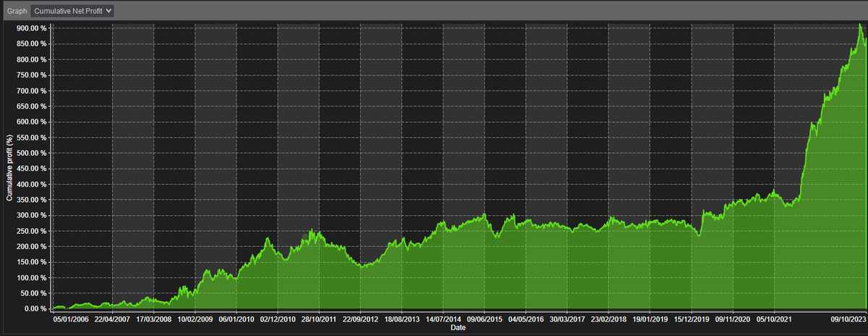This screenshot has width=868, height=336.
Task: Click the 14/07/2014 date label
Action: (x=443, y=319)
